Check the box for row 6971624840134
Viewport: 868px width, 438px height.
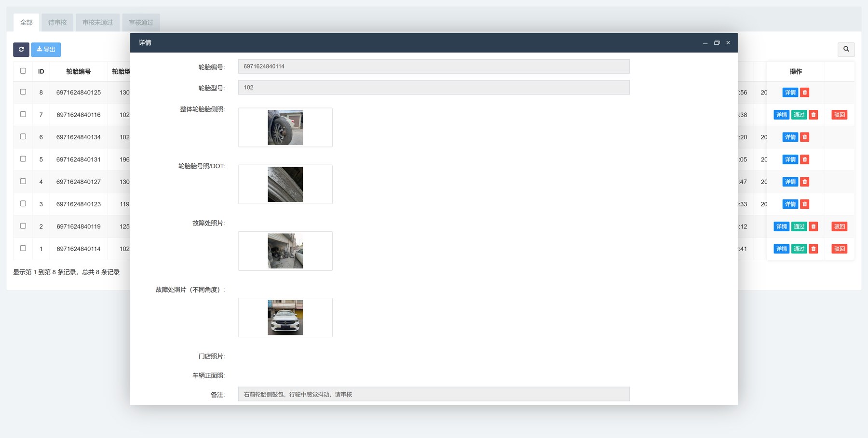[x=23, y=136]
